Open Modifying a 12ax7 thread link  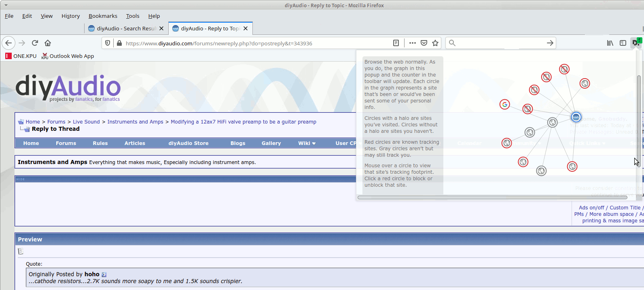tap(244, 122)
